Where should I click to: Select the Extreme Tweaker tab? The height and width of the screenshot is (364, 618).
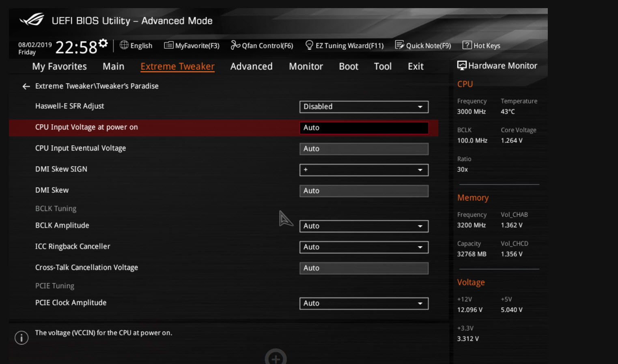177,67
